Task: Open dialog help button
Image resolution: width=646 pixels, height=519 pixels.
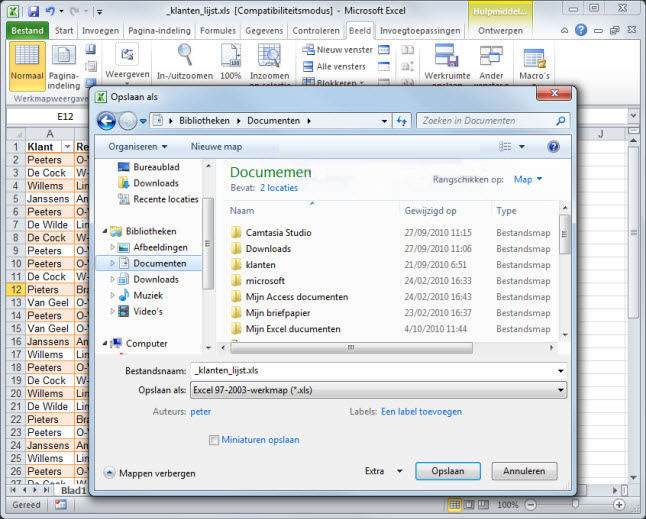Action: [x=553, y=147]
